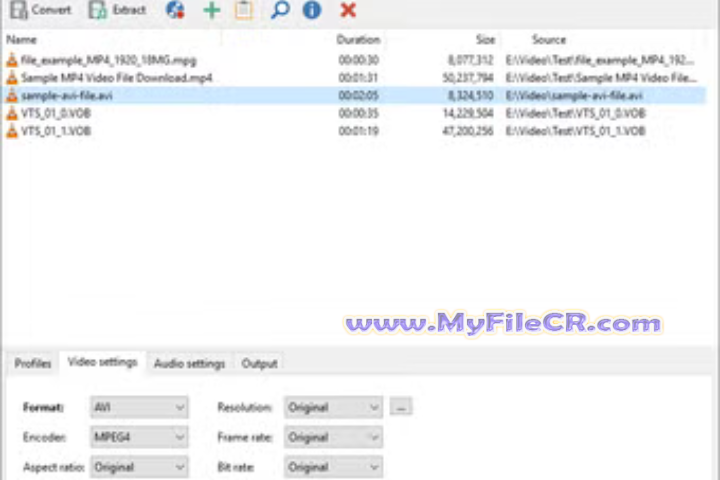Viewport: 720px width, 480px height.
Task: Open the Frame rate dropdown
Action: click(x=333, y=437)
